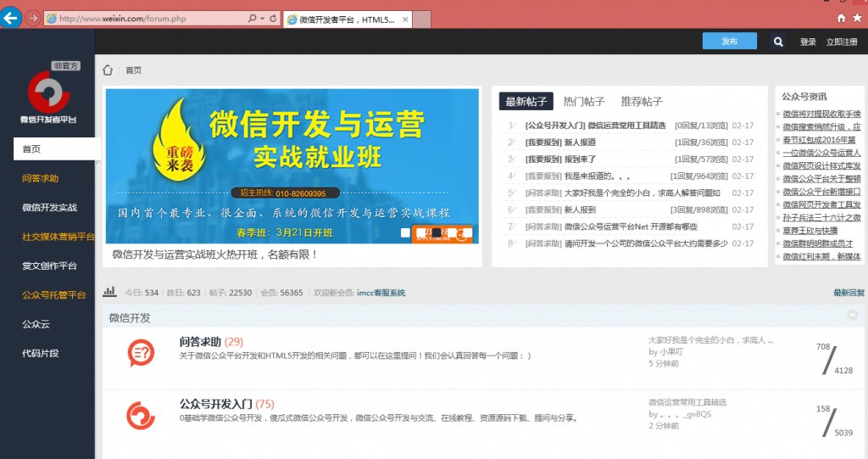Select the 微信开发者平台 browser tab
Screen dimensions: 868x459
coord(346,20)
